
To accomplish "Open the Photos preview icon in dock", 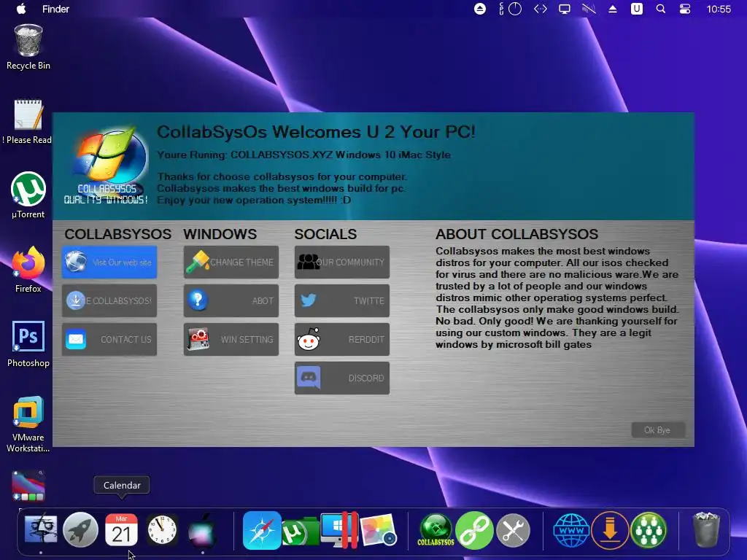I will pyautogui.click(x=379, y=530).
